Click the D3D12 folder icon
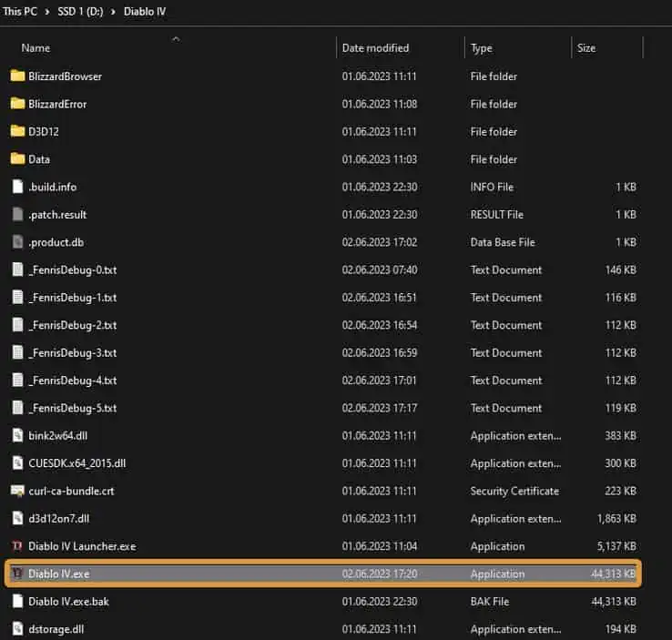Image resolution: width=672 pixels, height=640 pixels. (x=17, y=131)
